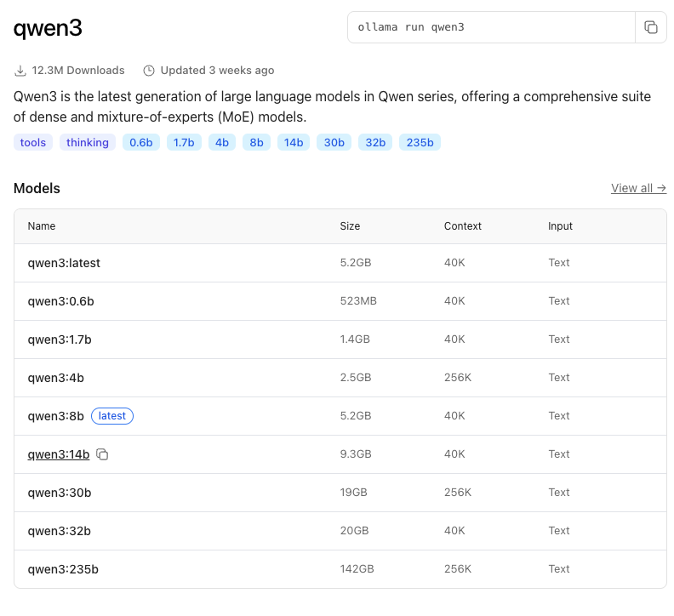Open the qwen3:latest model row
The height and width of the screenshot is (616, 674).
click(x=64, y=263)
